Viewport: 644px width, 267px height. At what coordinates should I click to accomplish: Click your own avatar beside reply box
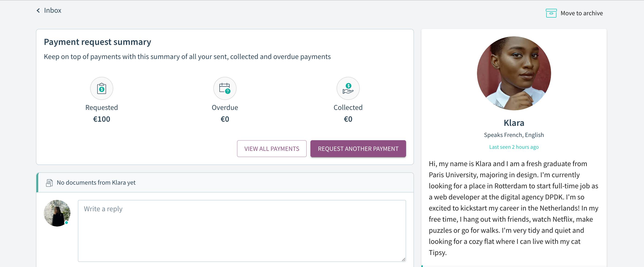point(57,213)
